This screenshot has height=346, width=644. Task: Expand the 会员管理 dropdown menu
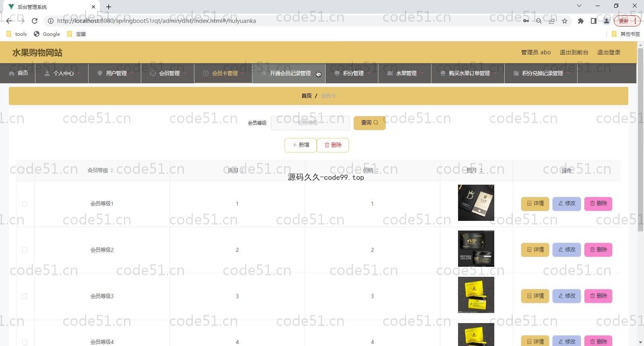point(185,73)
